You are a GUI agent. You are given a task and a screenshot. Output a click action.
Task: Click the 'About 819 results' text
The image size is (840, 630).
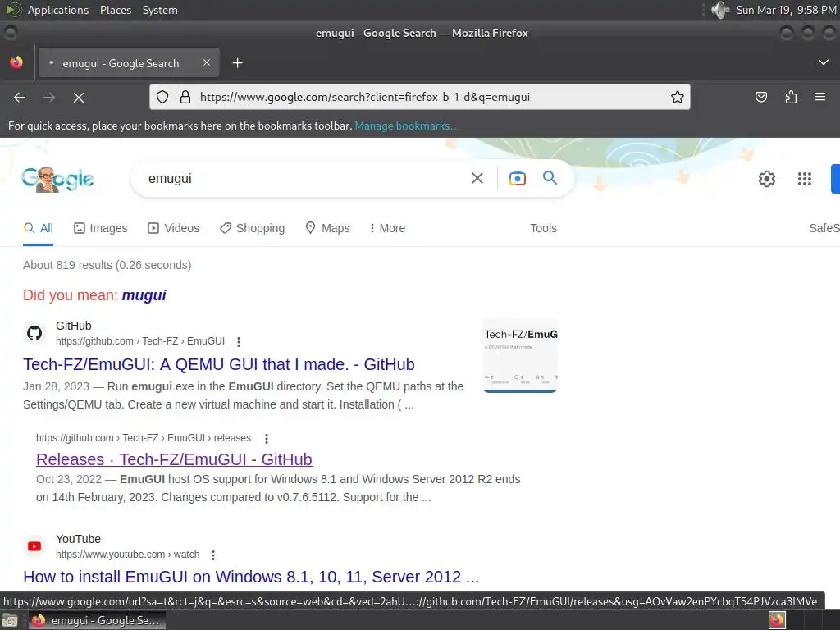(107, 265)
